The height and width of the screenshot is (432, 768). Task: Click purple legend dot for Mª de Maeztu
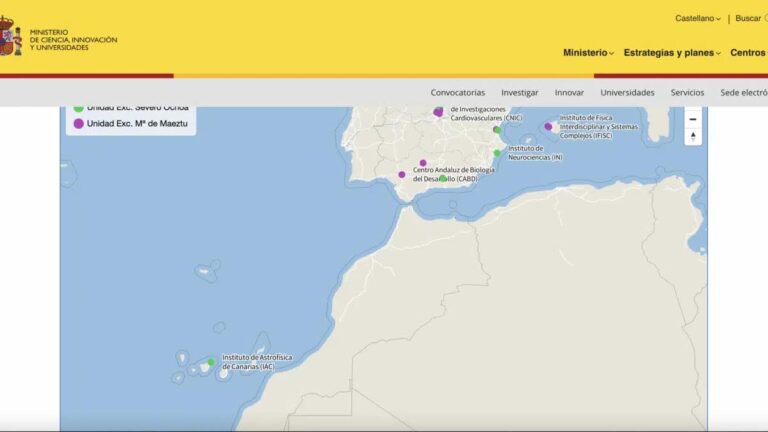[x=79, y=123]
